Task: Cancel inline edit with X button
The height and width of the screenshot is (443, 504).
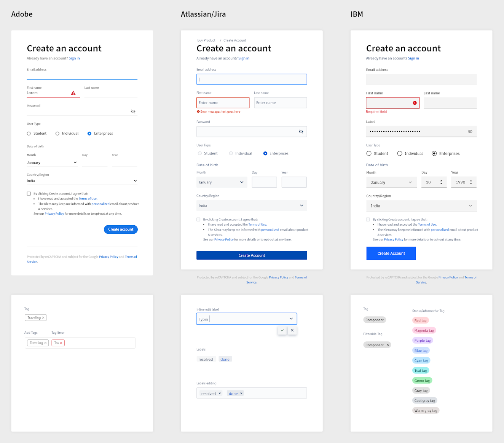Action: [x=292, y=330]
